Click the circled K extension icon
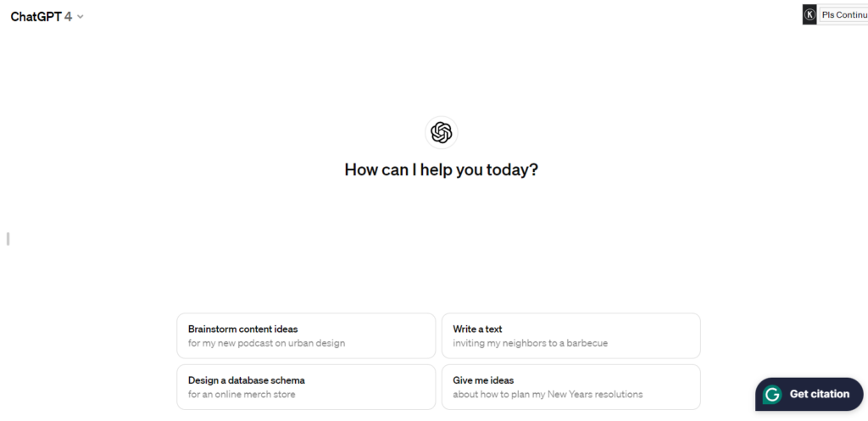This screenshot has width=868, height=421. (x=810, y=14)
